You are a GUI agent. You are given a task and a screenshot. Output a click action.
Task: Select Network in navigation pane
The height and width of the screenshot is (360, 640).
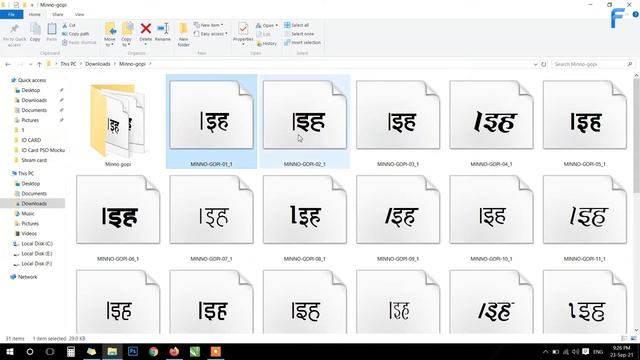click(27, 277)
